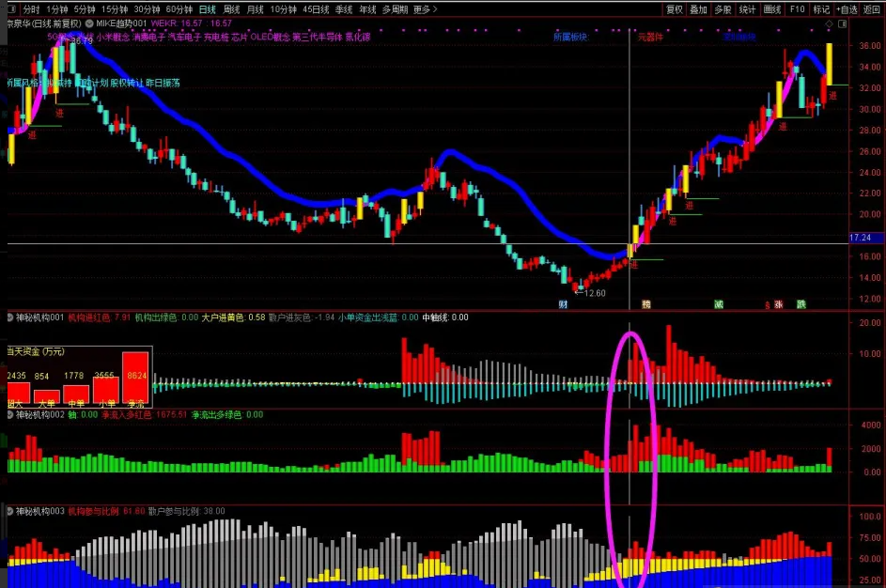Click the small panel icon at chart top-right
This screenshot has width=886, height=588.
pyautogui.click(x=840, y=23)
